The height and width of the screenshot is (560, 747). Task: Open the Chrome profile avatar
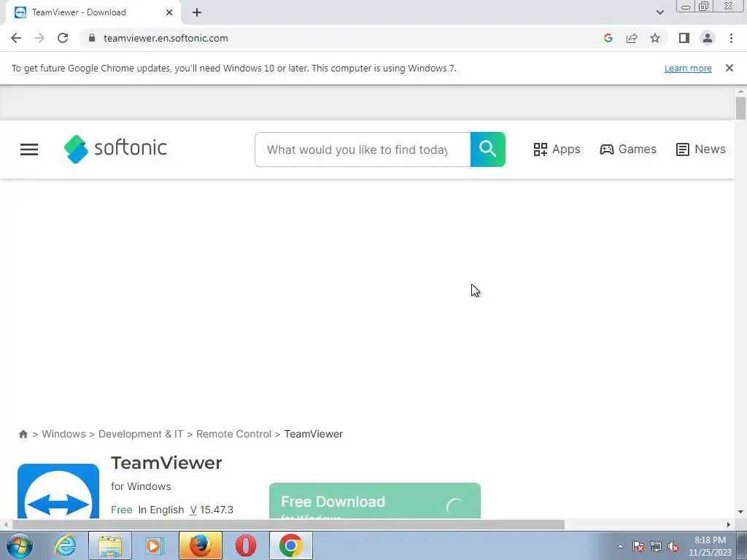tap(708, 38)
